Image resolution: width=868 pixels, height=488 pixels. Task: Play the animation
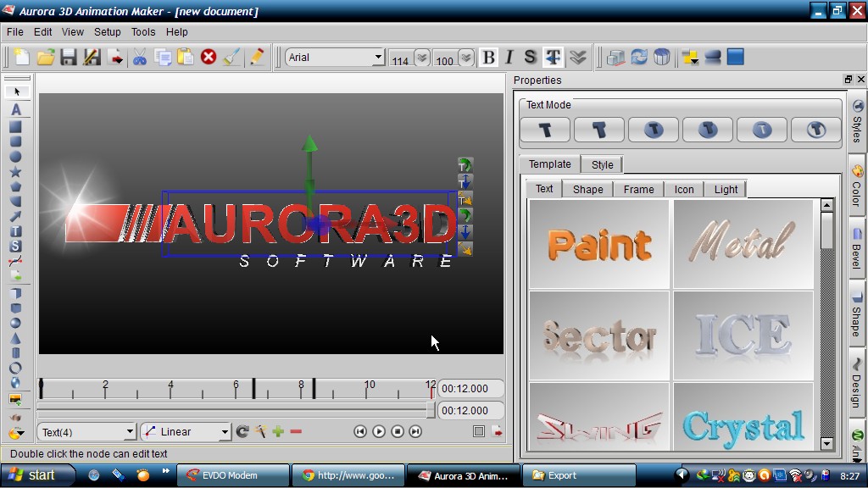[379, 431]
